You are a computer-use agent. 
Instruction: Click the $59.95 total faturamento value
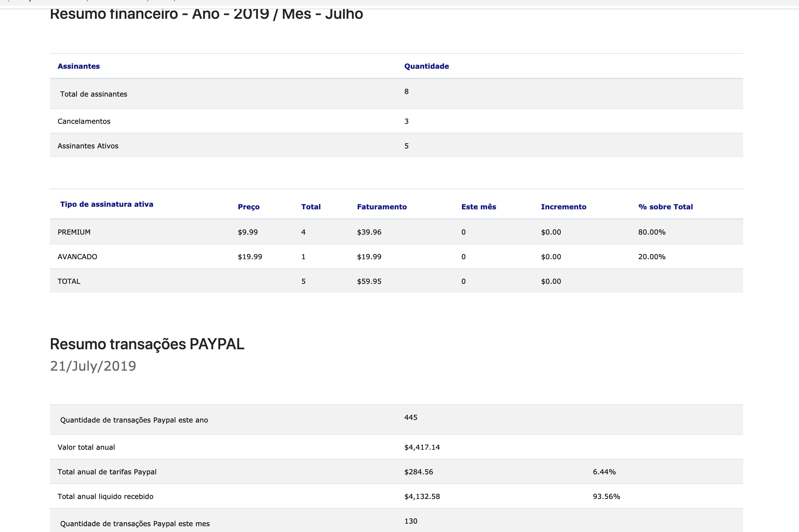coord(369,281)
